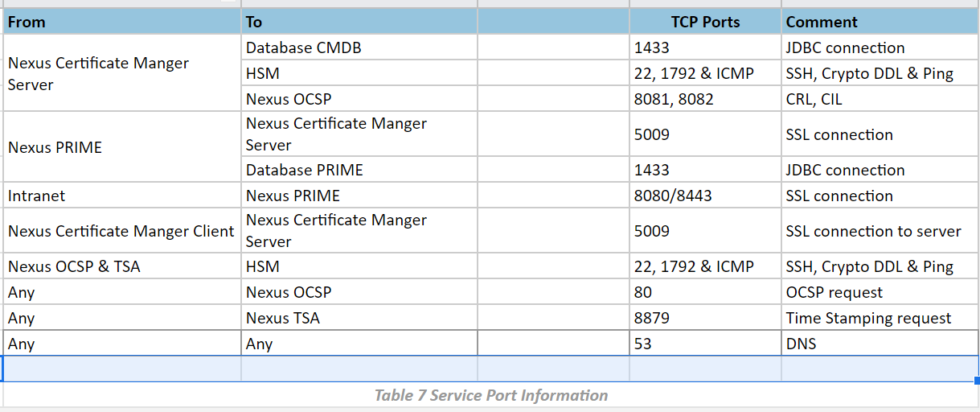
Task: Click Nexus Certificate Manger Client cell
Action: 122,231
